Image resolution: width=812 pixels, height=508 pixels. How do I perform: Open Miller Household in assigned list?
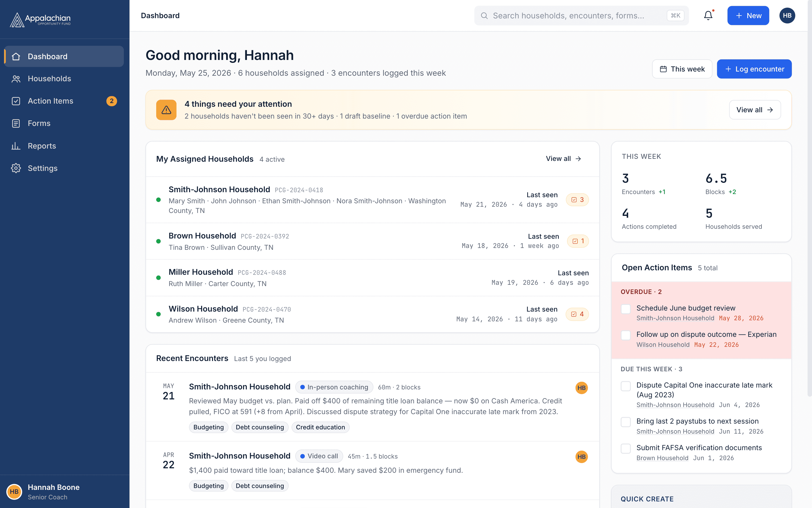373,278
